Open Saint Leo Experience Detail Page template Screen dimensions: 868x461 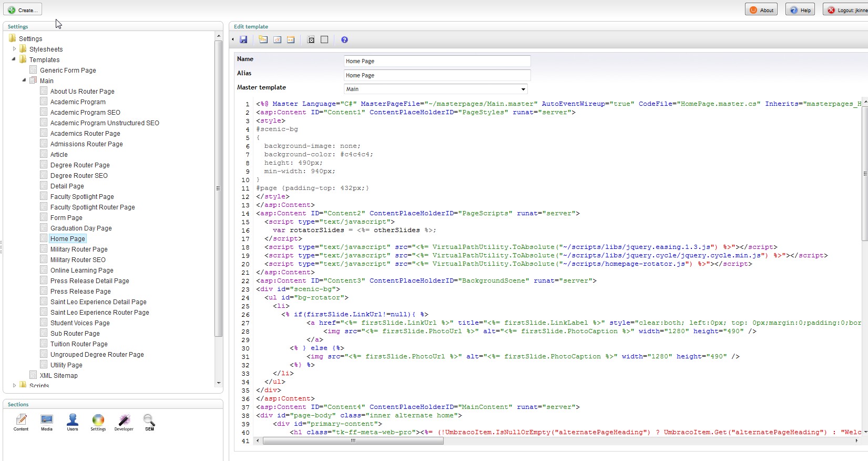98,302
